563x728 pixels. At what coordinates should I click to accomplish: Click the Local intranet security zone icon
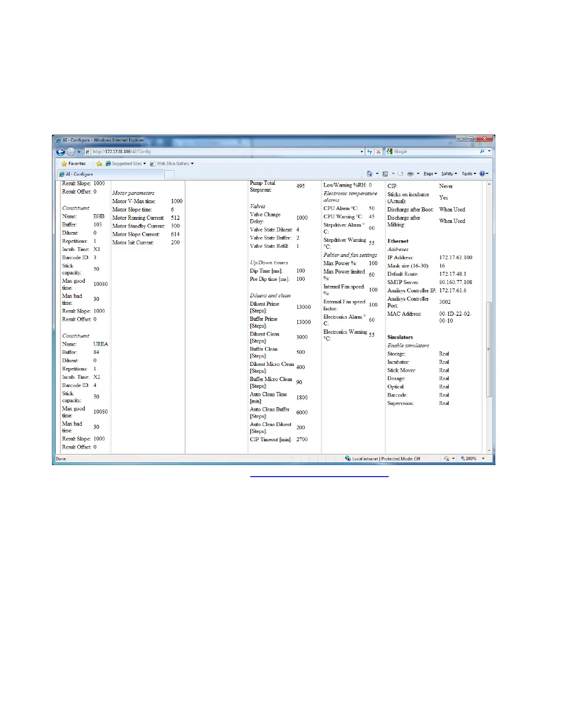click(348, 459)
